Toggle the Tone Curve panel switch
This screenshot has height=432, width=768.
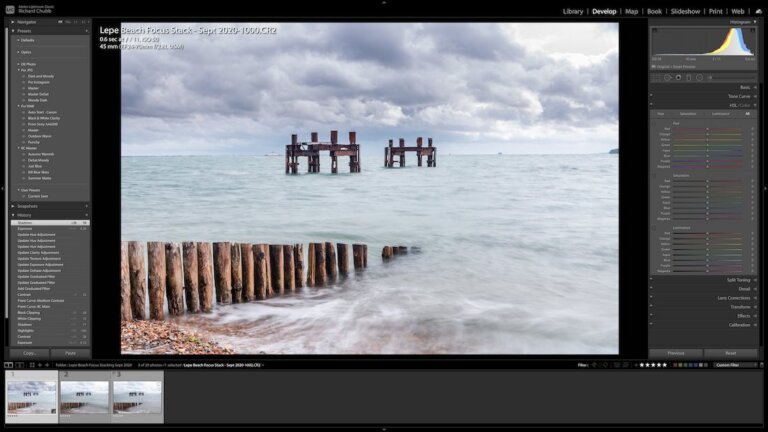[651, 95]
